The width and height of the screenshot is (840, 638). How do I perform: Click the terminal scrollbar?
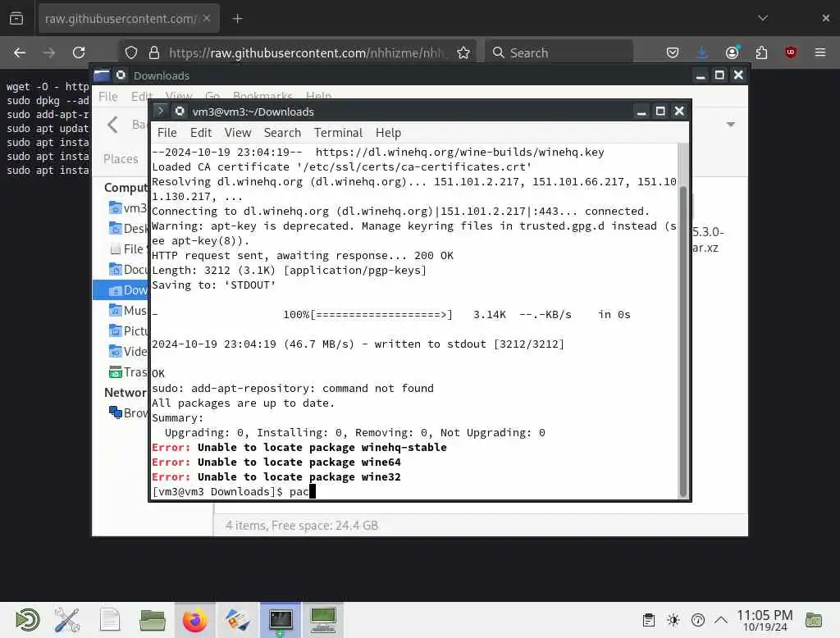pos(683,341)
